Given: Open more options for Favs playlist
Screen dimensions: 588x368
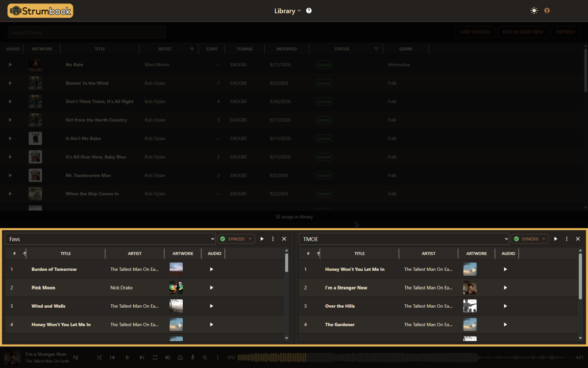Looking at the screenshot, I should coord(273,239).
